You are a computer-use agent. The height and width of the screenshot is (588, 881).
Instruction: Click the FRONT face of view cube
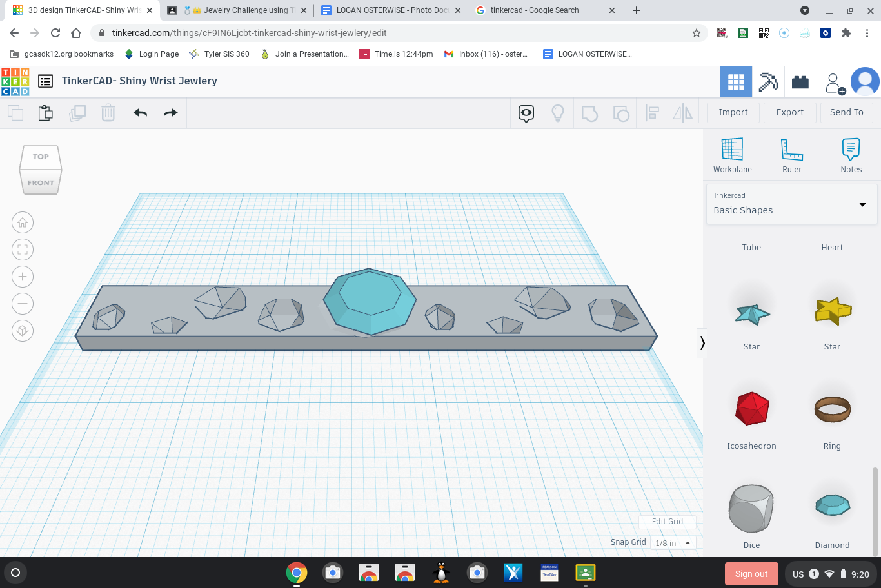point(41,182)
